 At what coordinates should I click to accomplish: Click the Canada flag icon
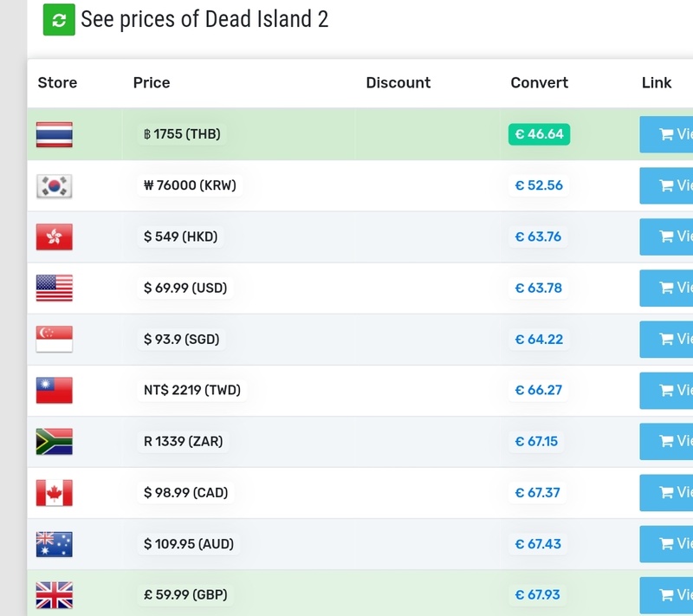tap(55, 492)
